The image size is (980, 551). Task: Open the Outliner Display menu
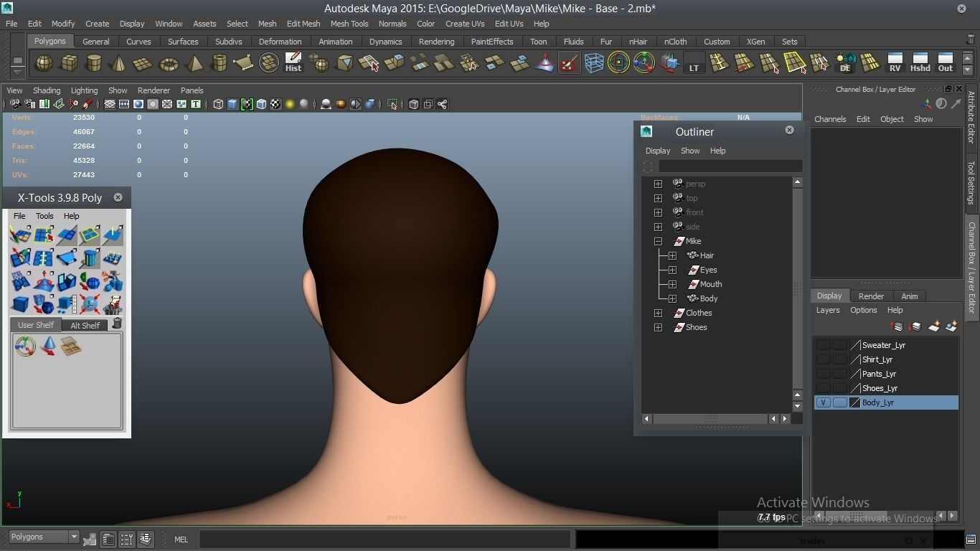658,151
